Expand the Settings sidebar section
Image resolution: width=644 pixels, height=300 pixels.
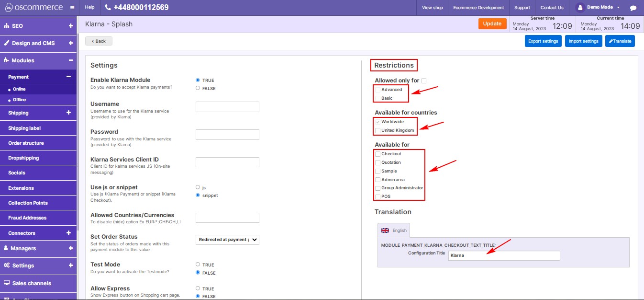(x=70, y=265)
